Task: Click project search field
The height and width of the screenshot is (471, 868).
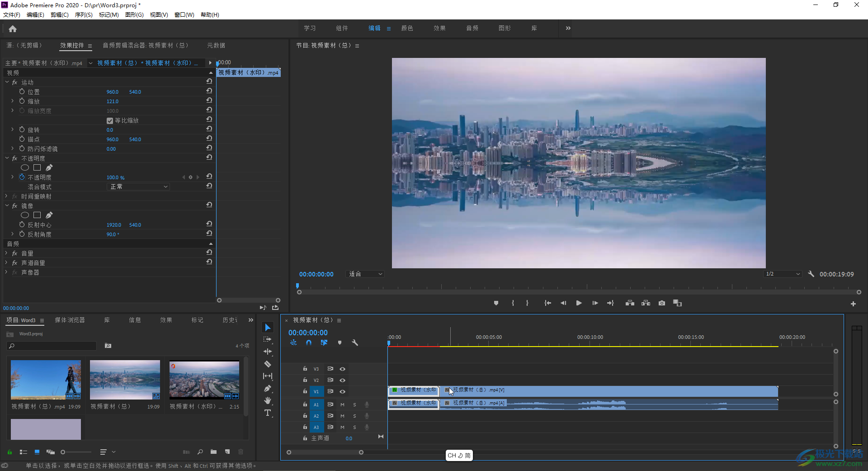Action: pyautogui.click(x=52, y=346)
